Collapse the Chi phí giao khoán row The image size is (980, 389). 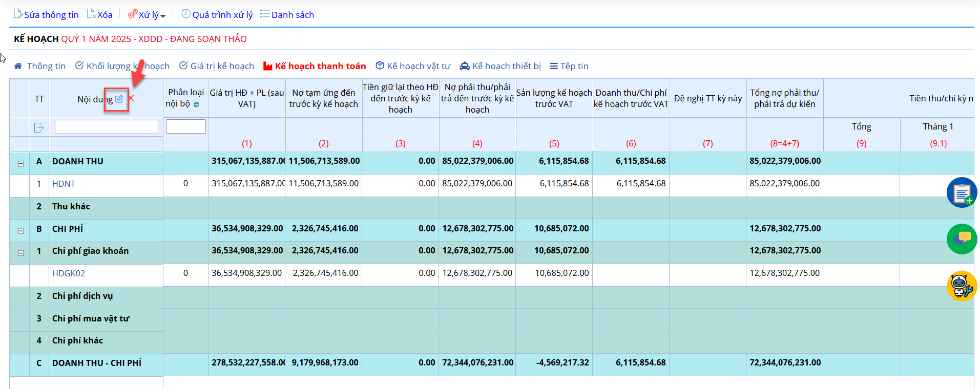click(21, 253)
